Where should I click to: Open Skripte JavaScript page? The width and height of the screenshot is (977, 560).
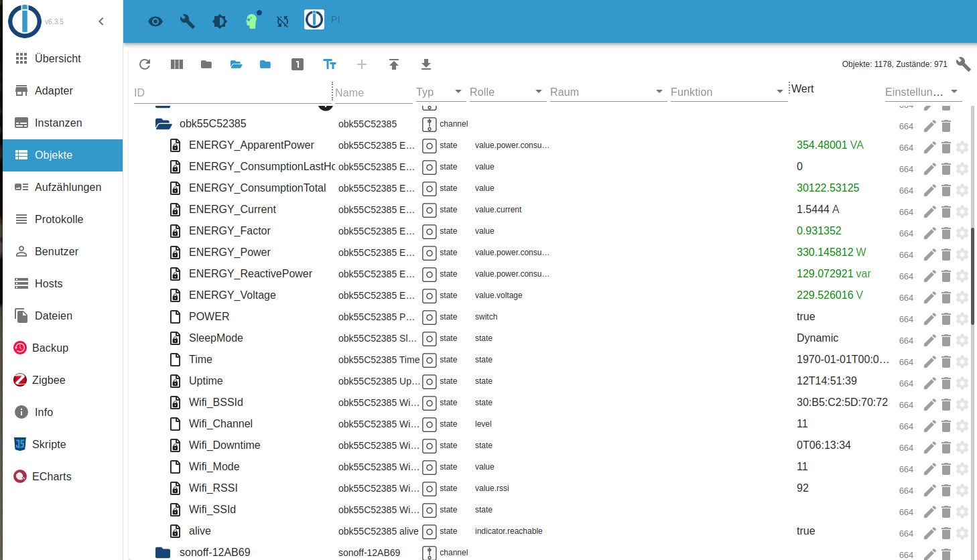point(62,444)
